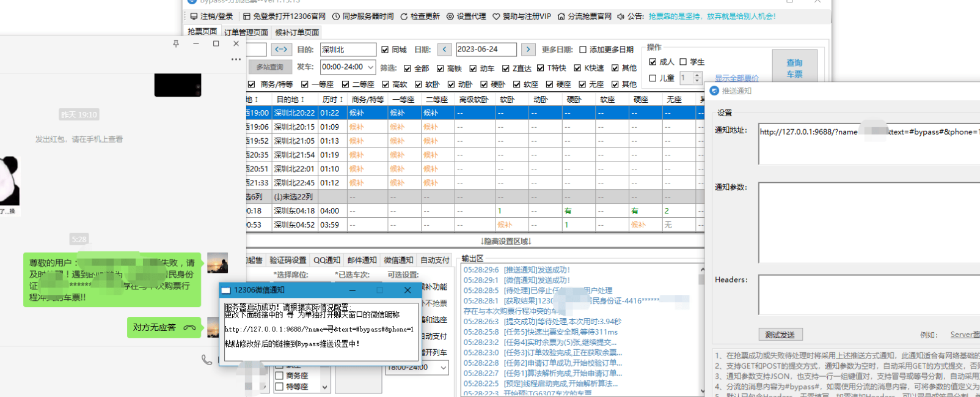Open the 微信通知 settings tab
Image resolution: width=980 pixels, height=397 pixels.
click(x=398, y=260)
